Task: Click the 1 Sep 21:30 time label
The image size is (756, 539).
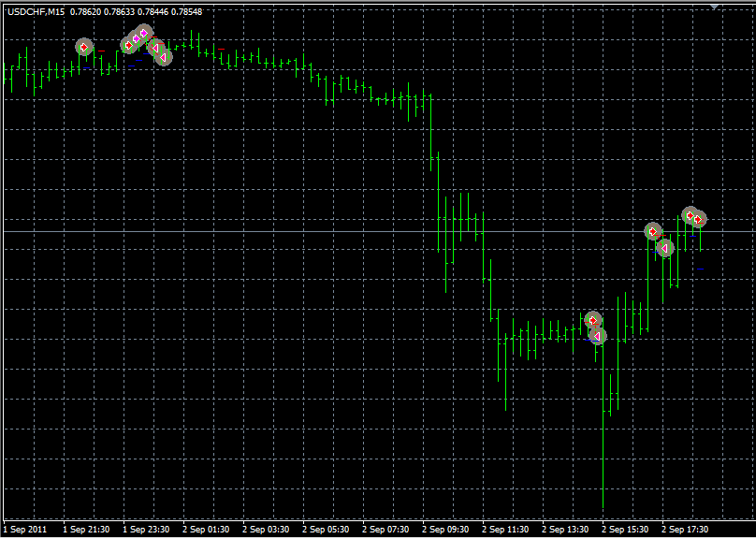Action: tap(86, 530)
